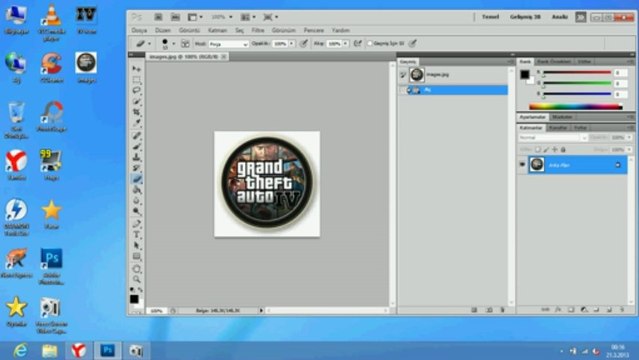Image resolution: width=639 pixels, height=360 pixels.
Task: Select the Dodge tool
Action: [x=137, y=211]
